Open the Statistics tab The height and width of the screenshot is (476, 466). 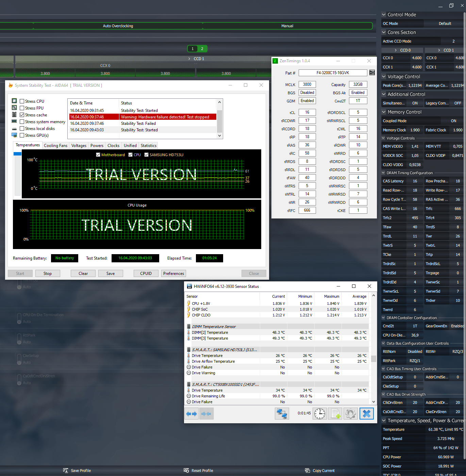[x=149, y=146]
